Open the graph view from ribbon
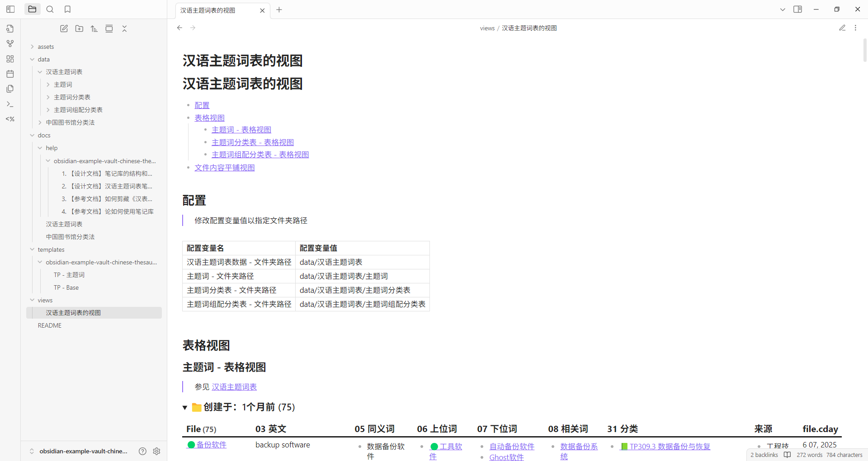 10,44
